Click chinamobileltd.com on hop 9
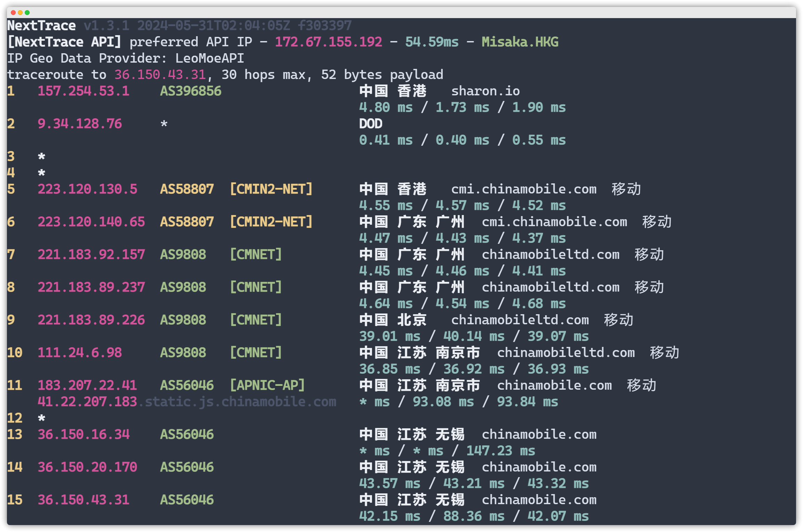Screen dimensions: 803x532 click(x=520, y=320)
